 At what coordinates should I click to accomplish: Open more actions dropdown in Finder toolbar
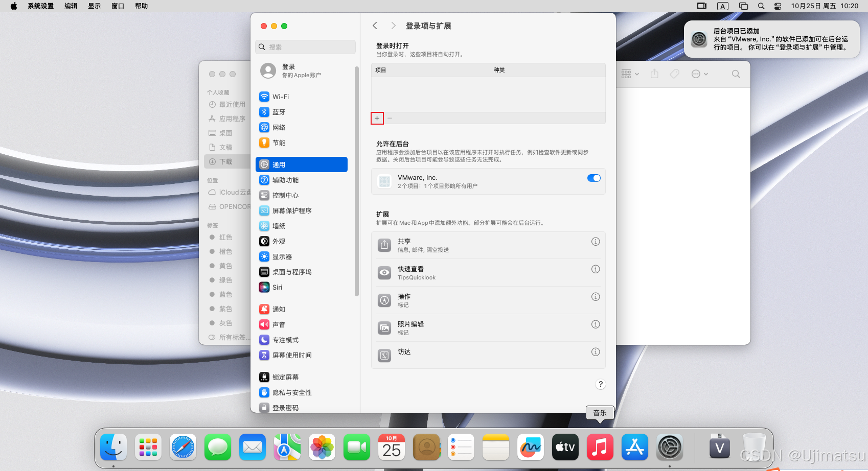[700, 74]
